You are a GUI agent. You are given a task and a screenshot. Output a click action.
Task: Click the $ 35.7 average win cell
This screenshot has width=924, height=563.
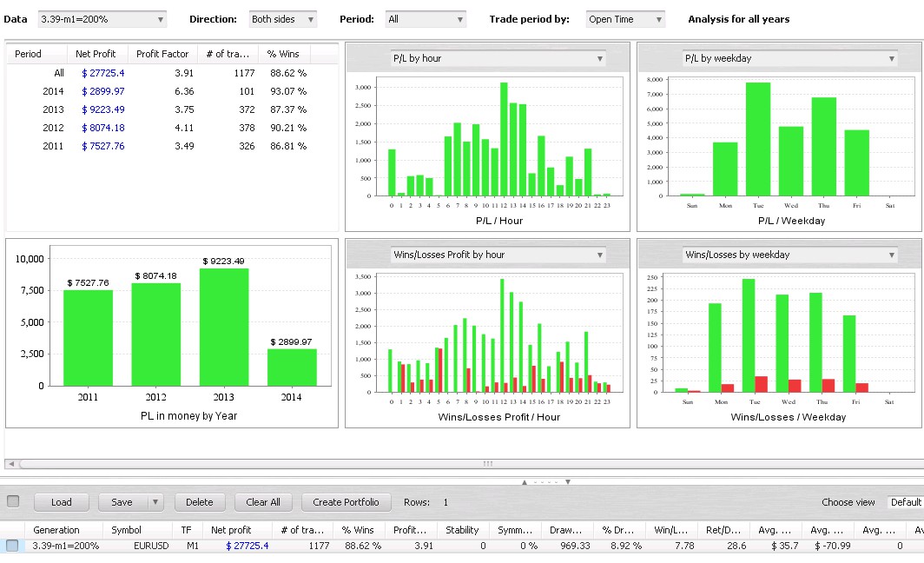pos(785,546)
